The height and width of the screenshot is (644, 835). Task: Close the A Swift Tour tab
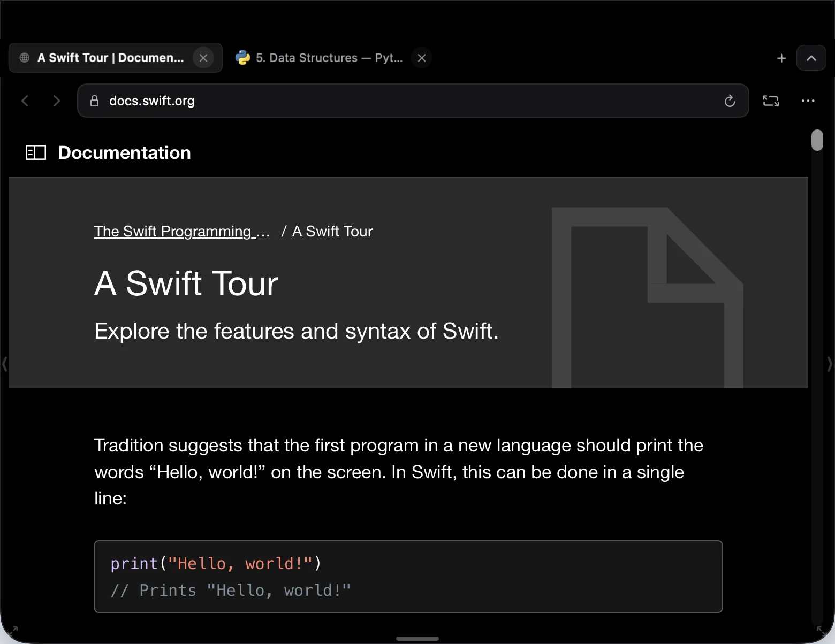pyautogui.click(x=203, y=58)
